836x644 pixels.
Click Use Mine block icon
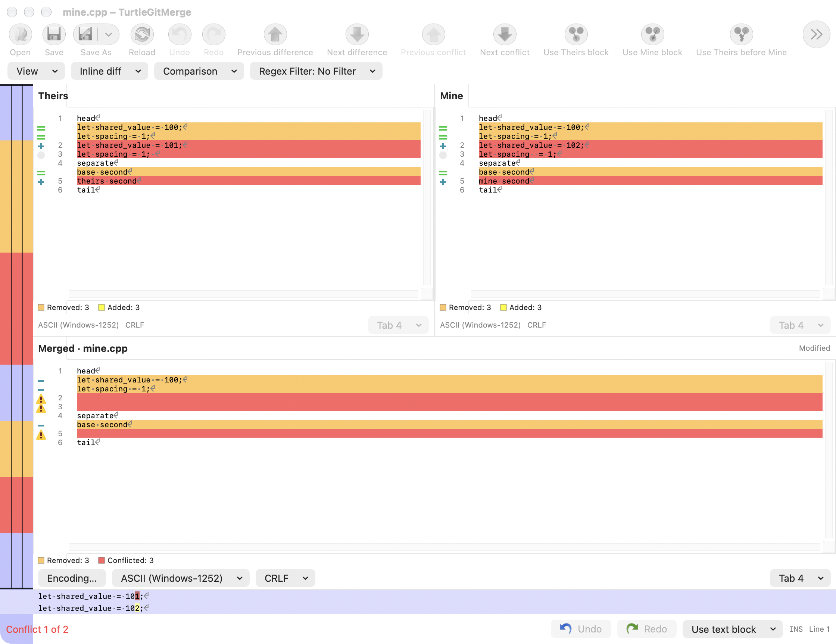[x=652, y=34]
